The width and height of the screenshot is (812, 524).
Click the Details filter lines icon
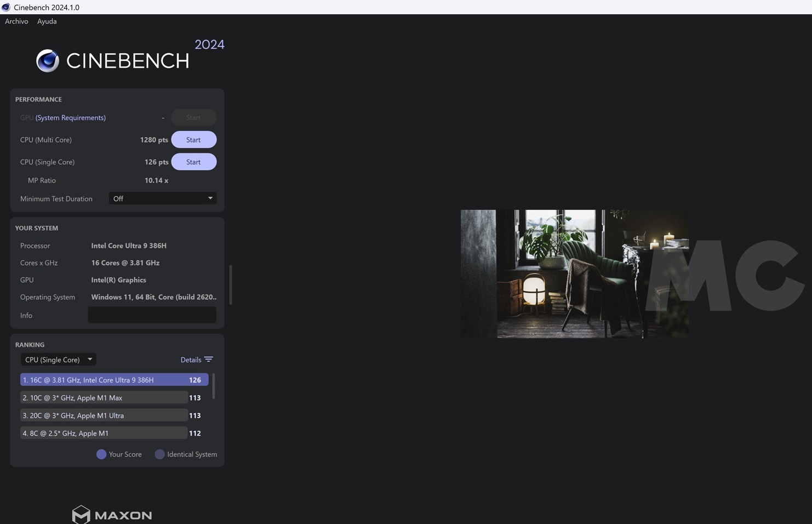point(209,360)
